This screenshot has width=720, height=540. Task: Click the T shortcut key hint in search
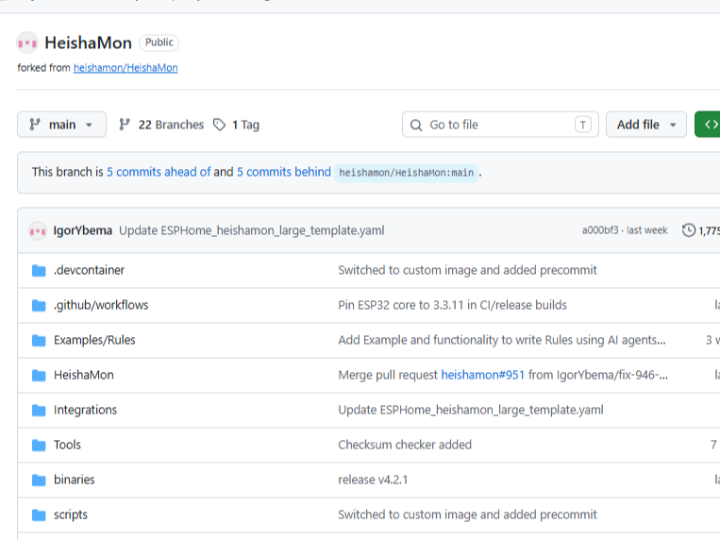[583, 124]
